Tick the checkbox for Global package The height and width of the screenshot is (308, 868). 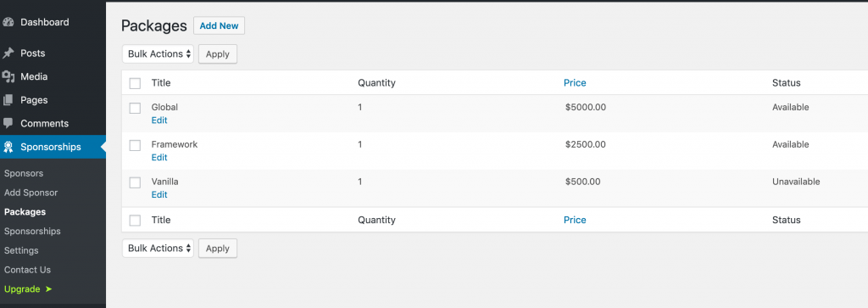point(135,108)
